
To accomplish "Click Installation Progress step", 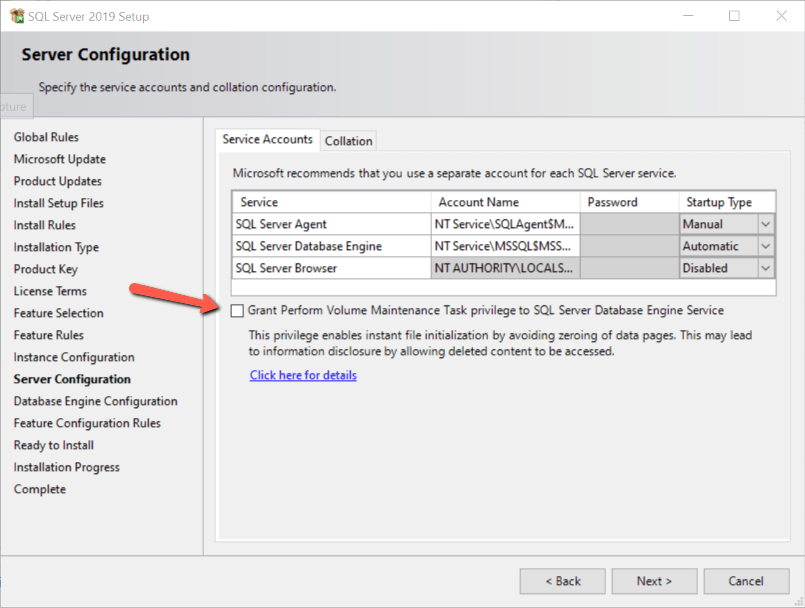I will pyautogui.click(x=67, y=468).
